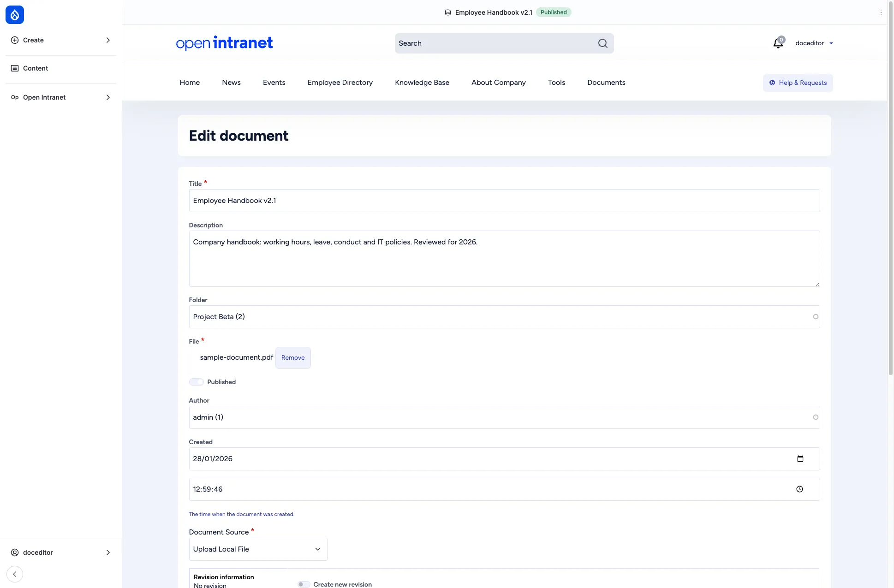Click the sample-document.pdf file link
Screen dimensions: 894x588
(237, 357)
